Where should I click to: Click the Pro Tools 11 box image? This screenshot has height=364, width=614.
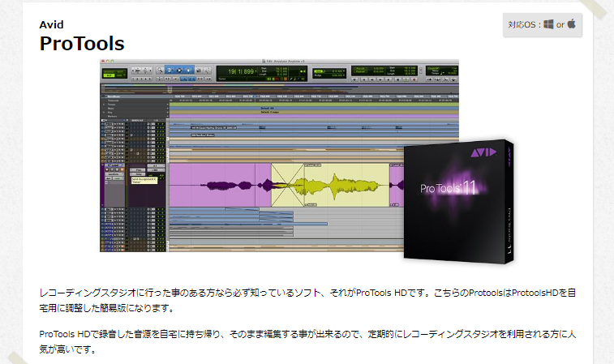tap(458, 202)
